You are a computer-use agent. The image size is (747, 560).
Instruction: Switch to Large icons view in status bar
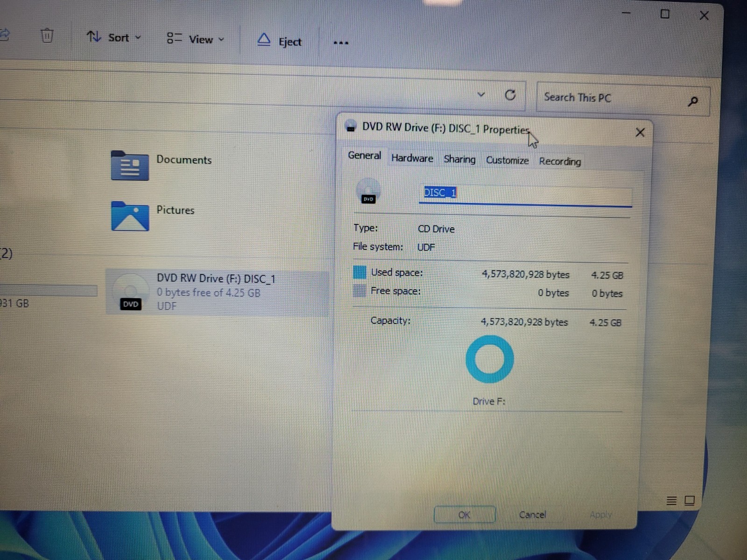tap(690, 501)
